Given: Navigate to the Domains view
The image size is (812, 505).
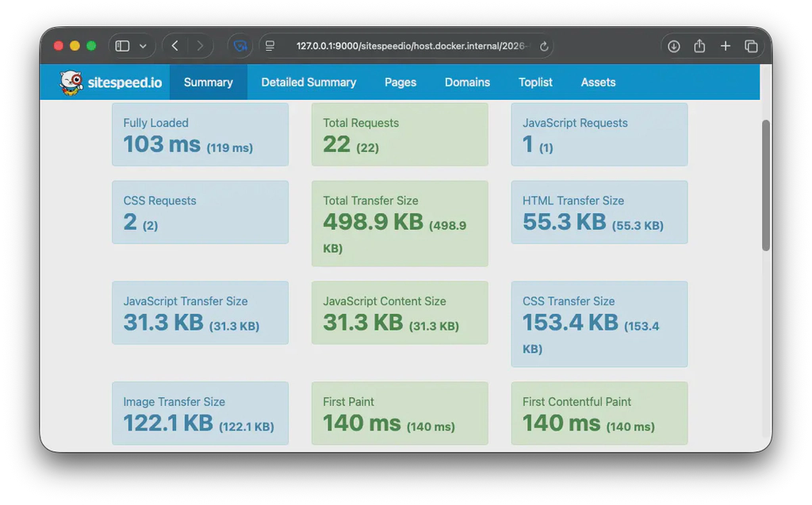Looking at the screenshot, I should pos(467,82).
